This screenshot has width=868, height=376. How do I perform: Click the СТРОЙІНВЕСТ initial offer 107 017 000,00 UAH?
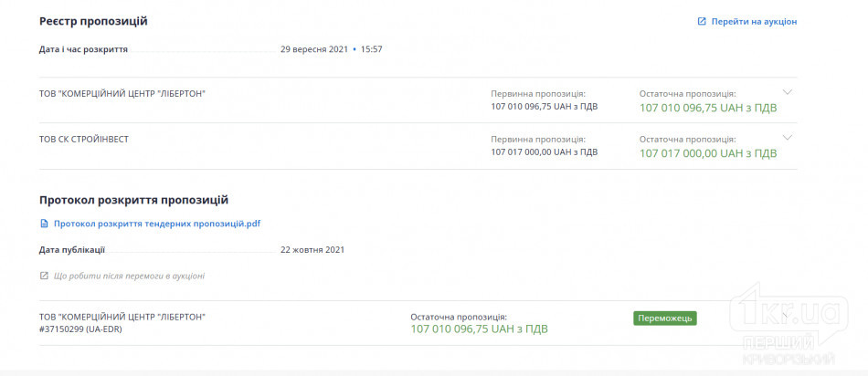coord(545,151)
